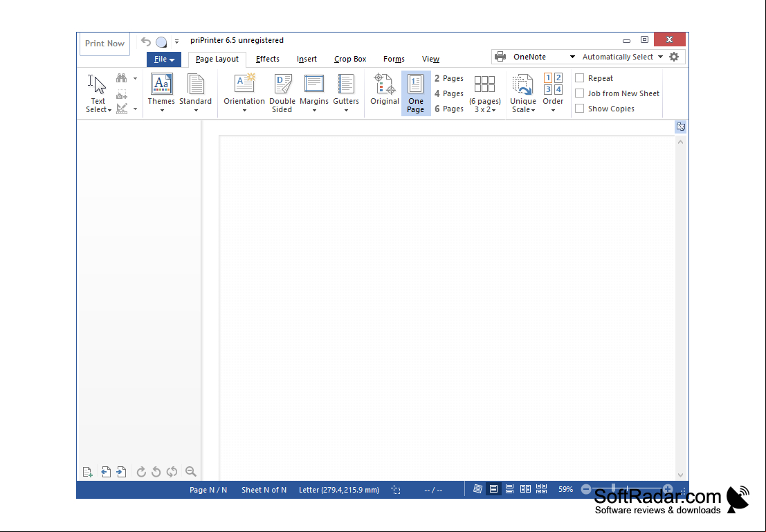Expand the Themes dropdown arrow
The height and width of the screenshot is (532, 766).
(x=162, y=111)
